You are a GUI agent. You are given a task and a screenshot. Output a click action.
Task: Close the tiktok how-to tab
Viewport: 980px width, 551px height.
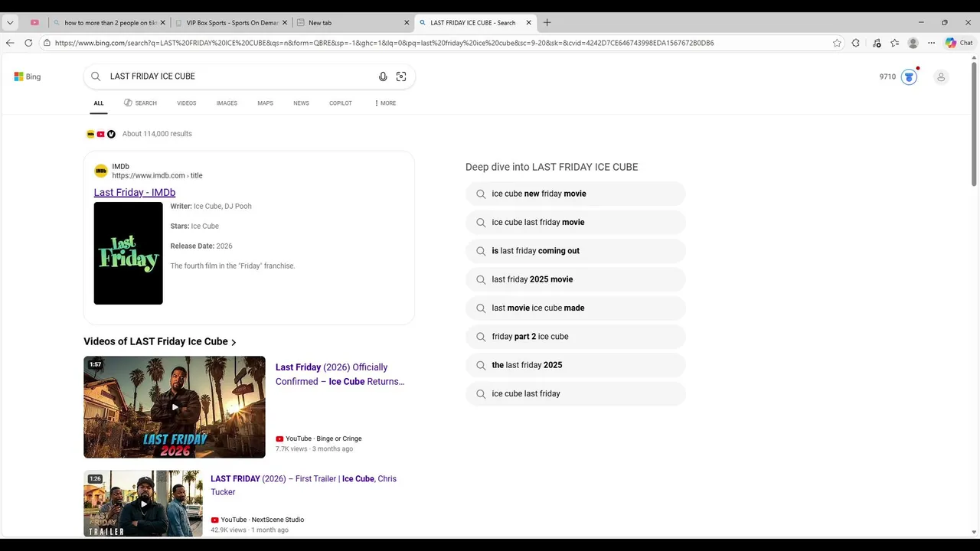[162, 23]
